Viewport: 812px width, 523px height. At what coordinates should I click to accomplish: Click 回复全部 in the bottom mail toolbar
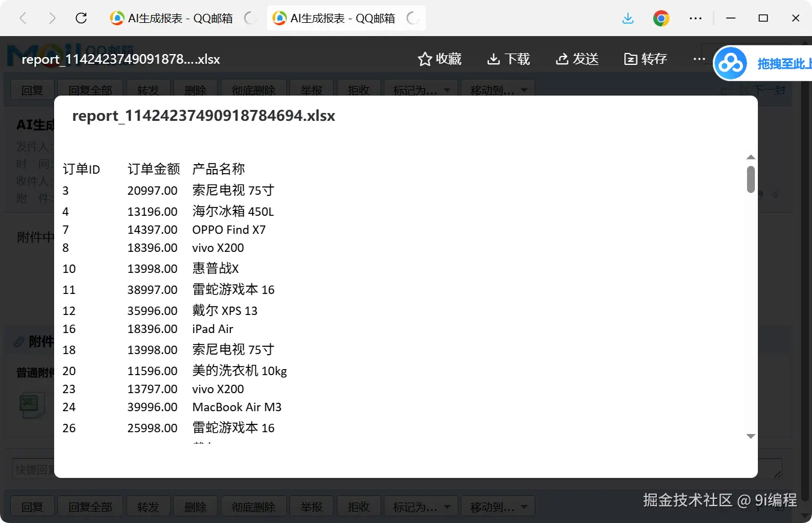[x=90, y=506]
